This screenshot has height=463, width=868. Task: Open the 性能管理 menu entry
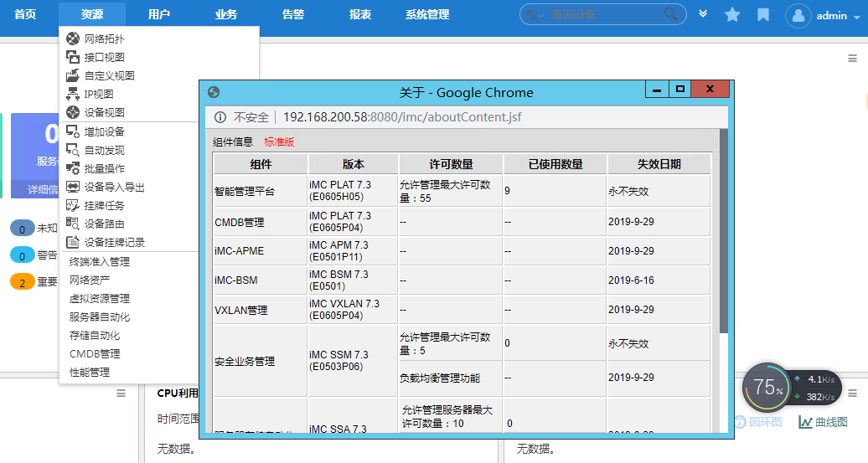(x=90, y=372)
